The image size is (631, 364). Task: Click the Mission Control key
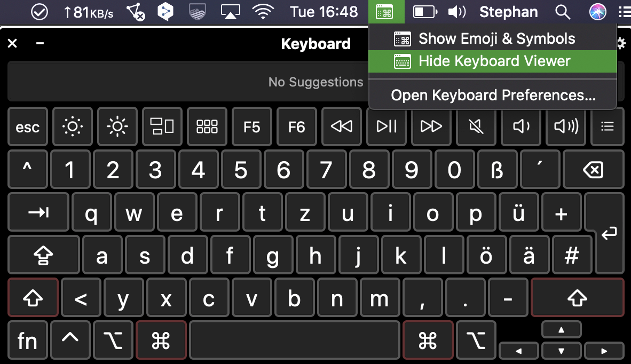[162, 126]
